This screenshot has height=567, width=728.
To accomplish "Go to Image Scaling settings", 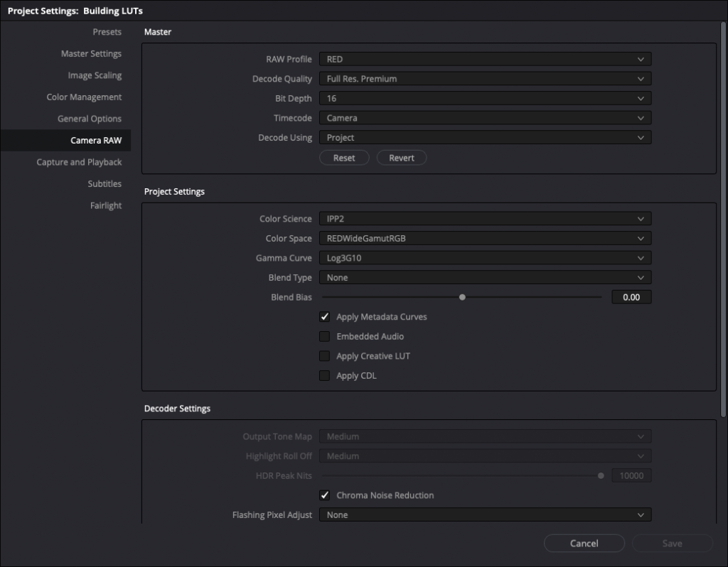I will click(95, 75).
